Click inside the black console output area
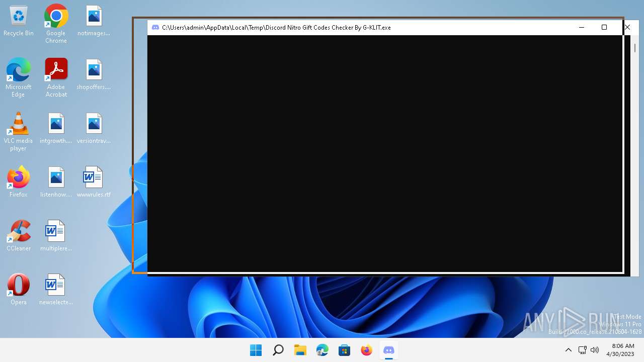Image resolution: width=644 pixels, height=362 pixels. coord(385,153)
